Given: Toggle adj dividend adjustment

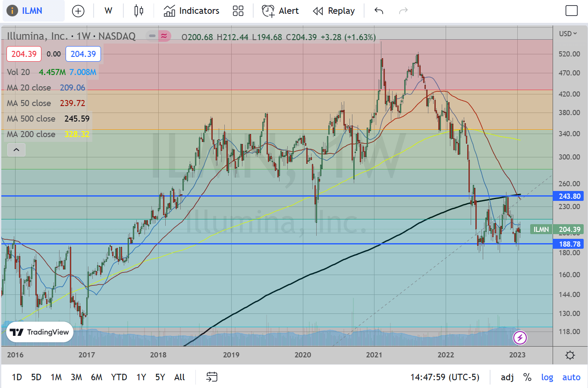Looking at the screenshot, I should point(507,377).
